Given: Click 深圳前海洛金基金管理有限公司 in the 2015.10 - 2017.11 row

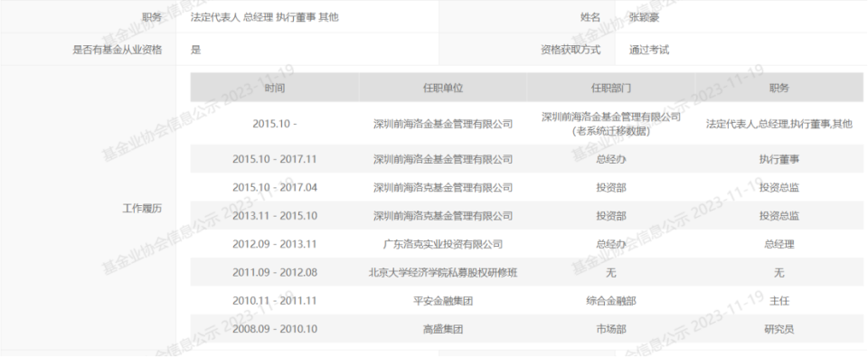Looking at the screenshot, I should (x=443, y=159).
